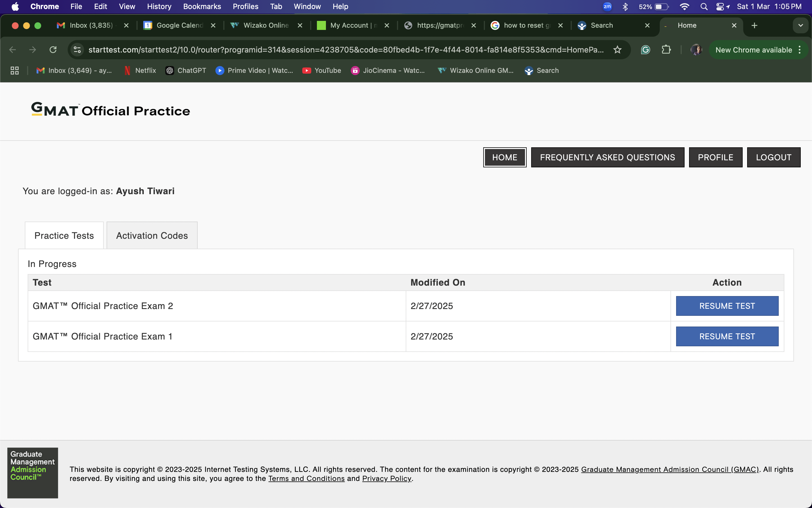Open site information icon in address bar

[77, 50]
